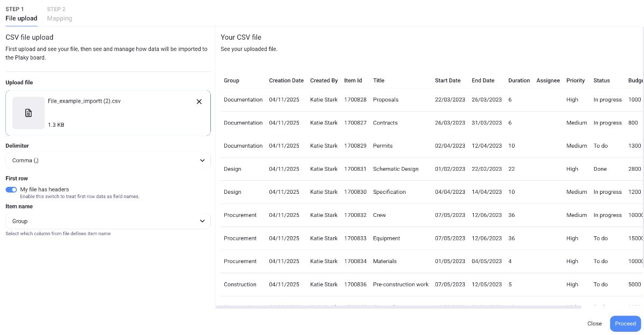Remove the uploaded file using the X icon
The width and height of the screenshot is (644, 335).
pos(199,101)
